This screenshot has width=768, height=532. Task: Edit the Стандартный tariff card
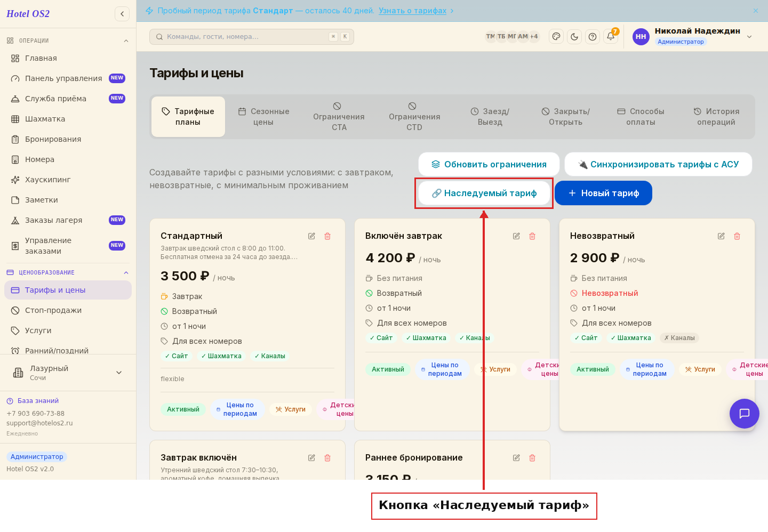click(x=311, y=236)
